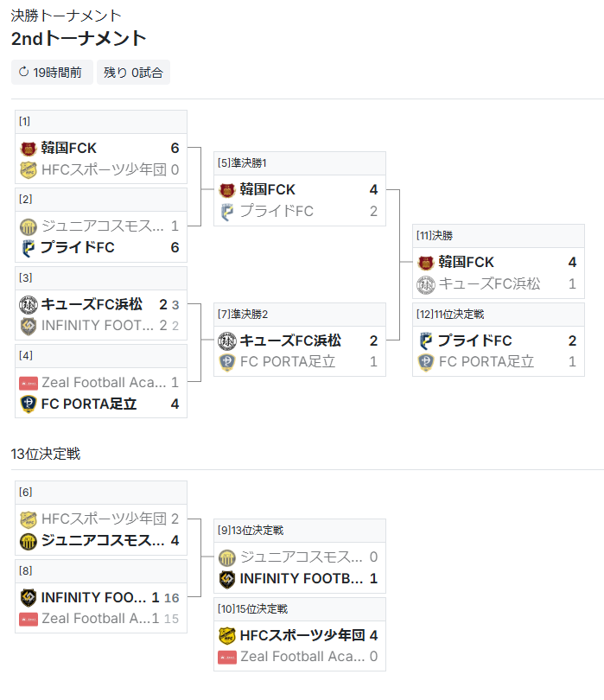Click the キューズFC浜松 emblem in match [3]
The image size is (604, 700).
(x=29, y=305)
